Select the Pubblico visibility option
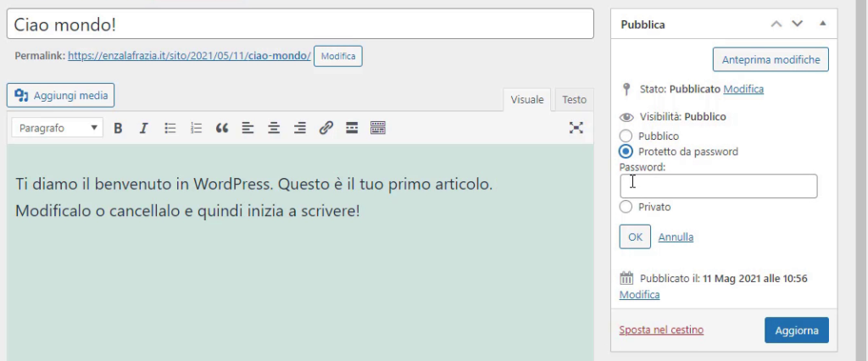 tap(626, 136)
